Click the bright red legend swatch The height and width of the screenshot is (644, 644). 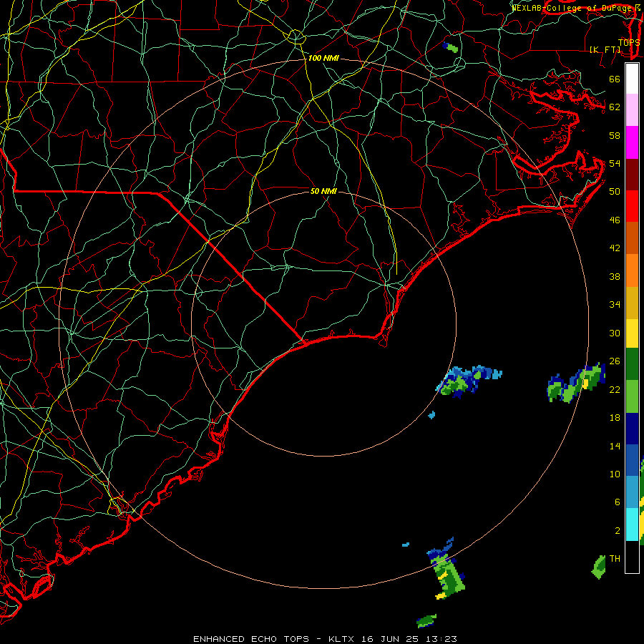pyautogui.click(x=632, y=206)
